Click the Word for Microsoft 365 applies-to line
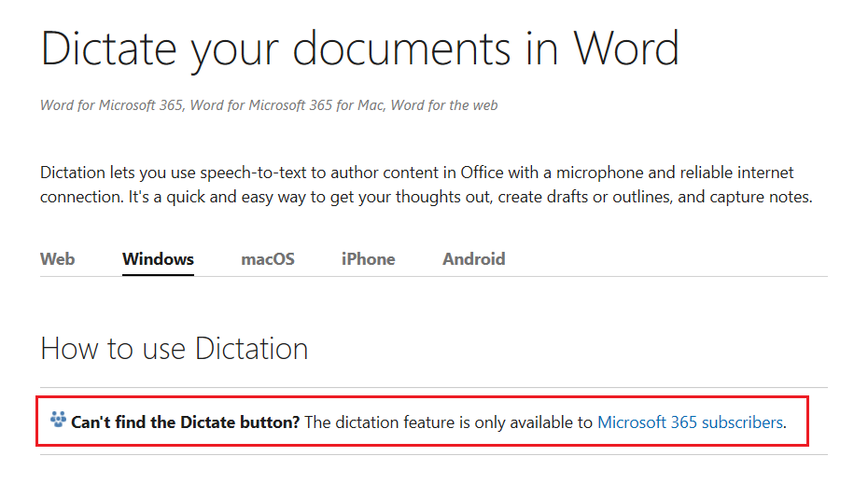This screenshot has height=484, width=868. tap(269, 105)
